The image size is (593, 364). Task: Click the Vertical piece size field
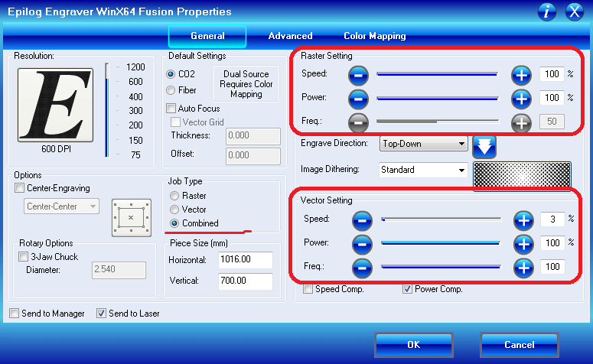click(x=246, y=281)
